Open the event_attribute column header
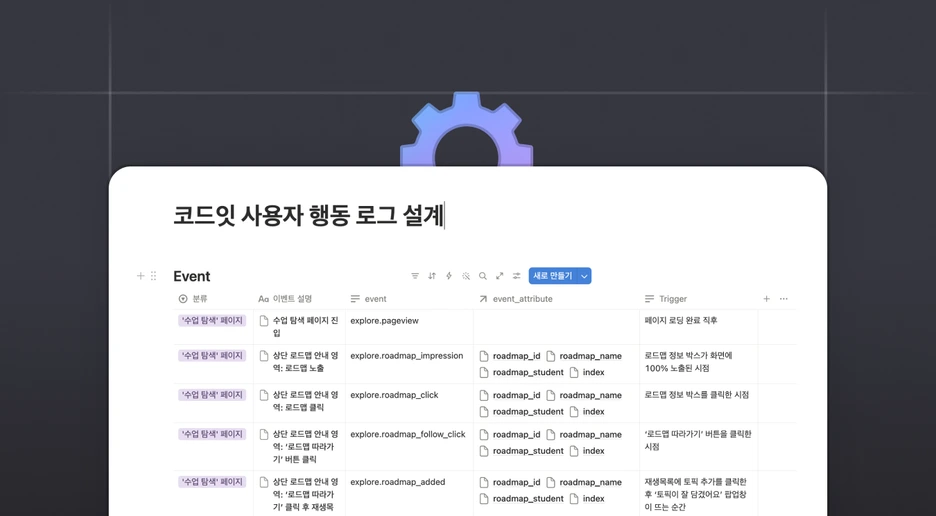Image resolution: width=936 pixels, height=516 pixels. pos(515,299)
